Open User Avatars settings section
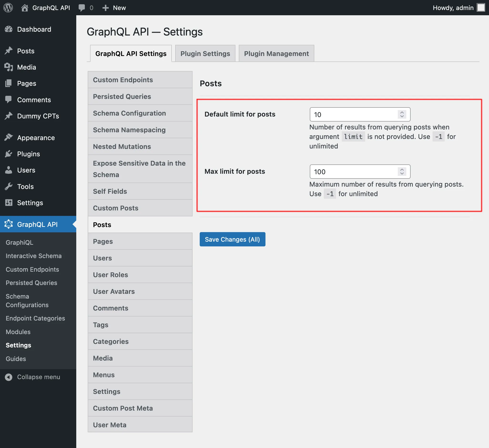 [x=140, y=291]
